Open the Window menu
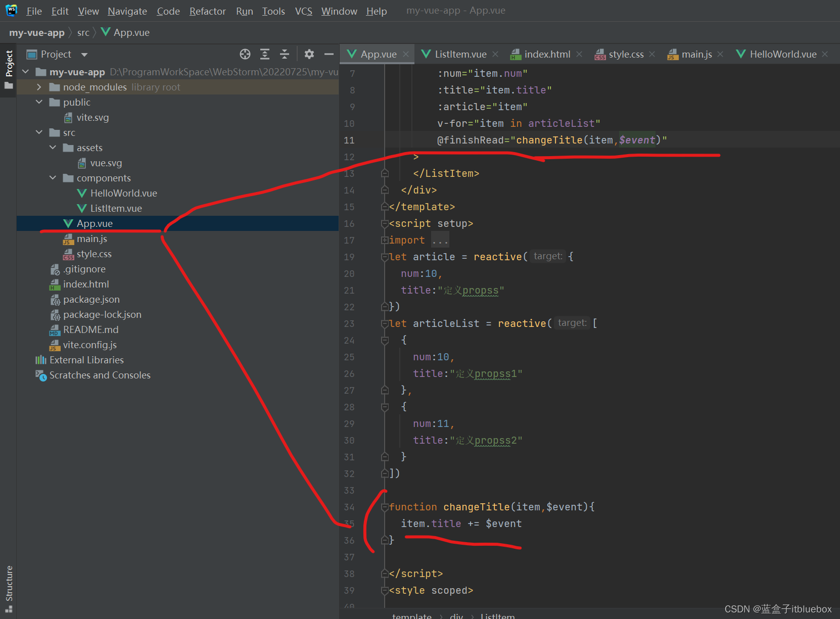Screen dimensions: 840x619 pos(339,11)
